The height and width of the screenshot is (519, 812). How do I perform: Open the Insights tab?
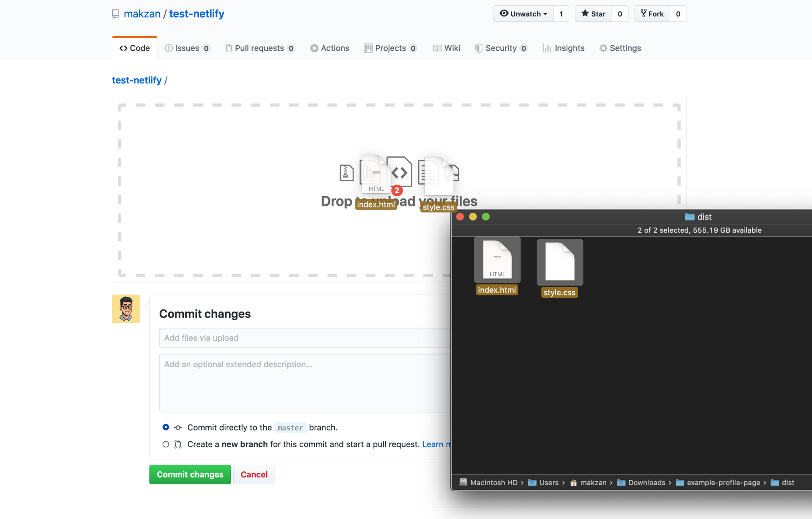(x=564, y=48)
